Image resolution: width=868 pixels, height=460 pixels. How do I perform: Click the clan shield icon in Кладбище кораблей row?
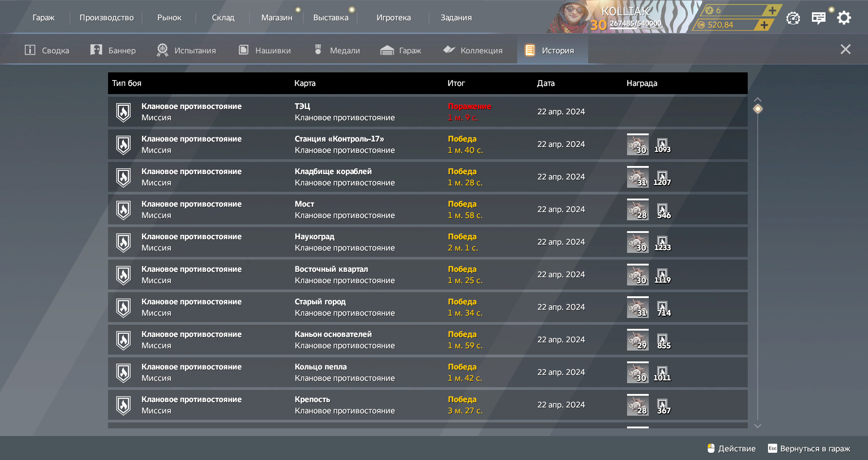click(x=123, y=177)
